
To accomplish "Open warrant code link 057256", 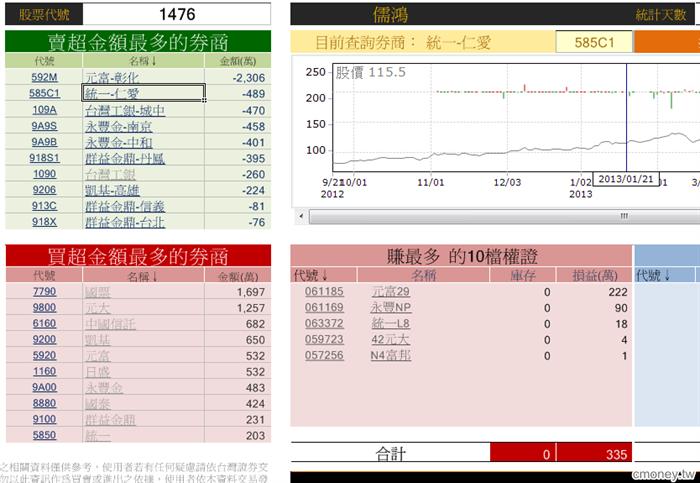I will click(324, 356).
